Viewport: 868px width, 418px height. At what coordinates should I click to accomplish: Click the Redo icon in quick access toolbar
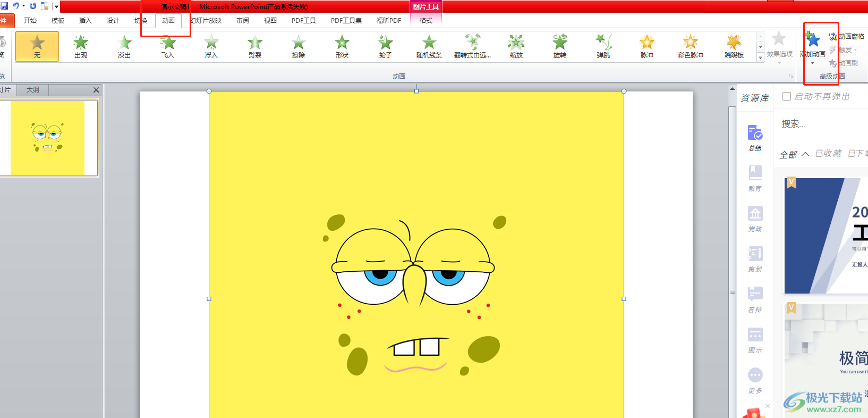pyautogui.click(x=33, y=6)
